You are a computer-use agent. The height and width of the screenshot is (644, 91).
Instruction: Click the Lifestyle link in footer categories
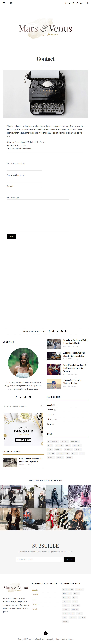[x=35, y=604]
